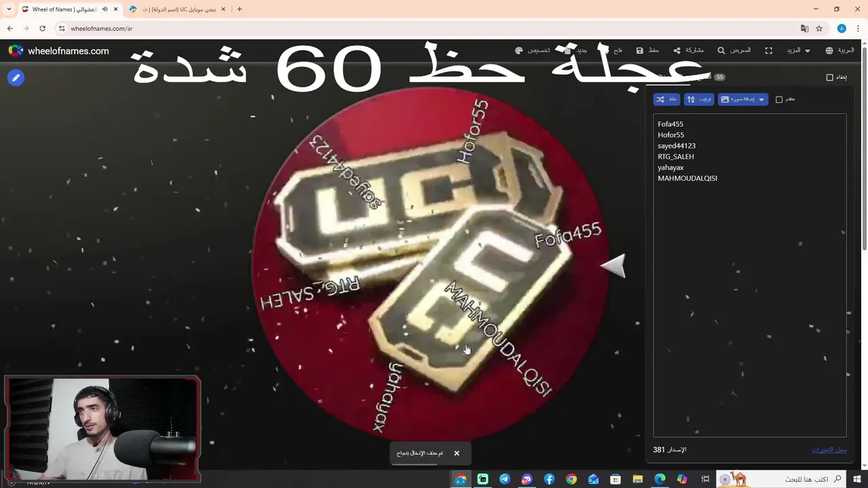The width and height of the screenshot is (868, 488).
Task: Click the blue pencil edit button
Action: (x=16, y=78)
